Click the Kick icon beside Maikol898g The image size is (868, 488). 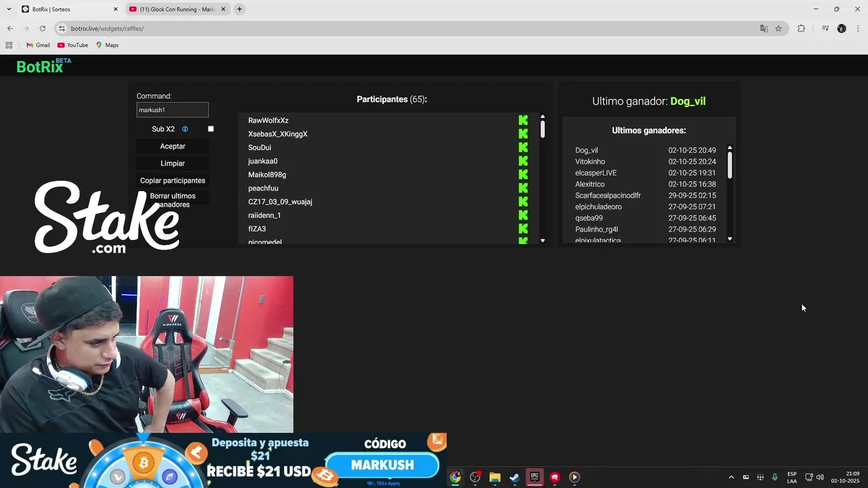523,174
